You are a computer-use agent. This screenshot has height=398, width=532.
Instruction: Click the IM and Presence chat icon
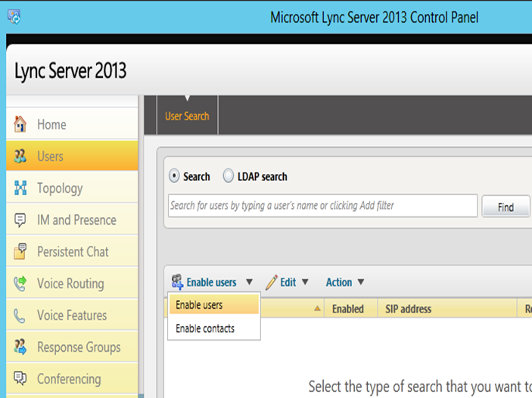(20, 220)
